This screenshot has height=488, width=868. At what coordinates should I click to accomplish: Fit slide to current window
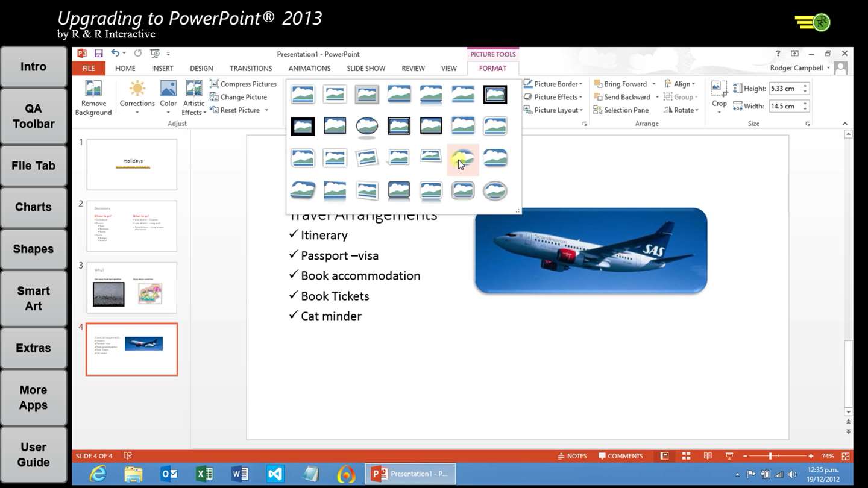(846, 456)
